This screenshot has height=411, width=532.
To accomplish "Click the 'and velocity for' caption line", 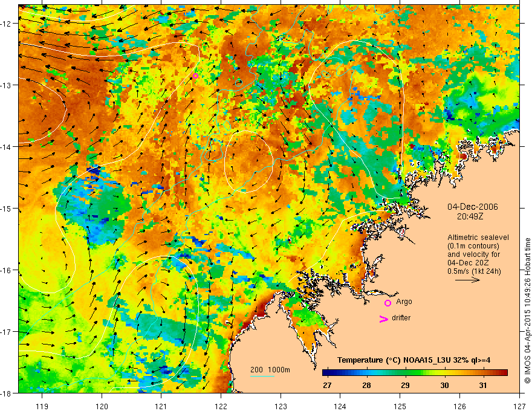I will coord(473,254).
